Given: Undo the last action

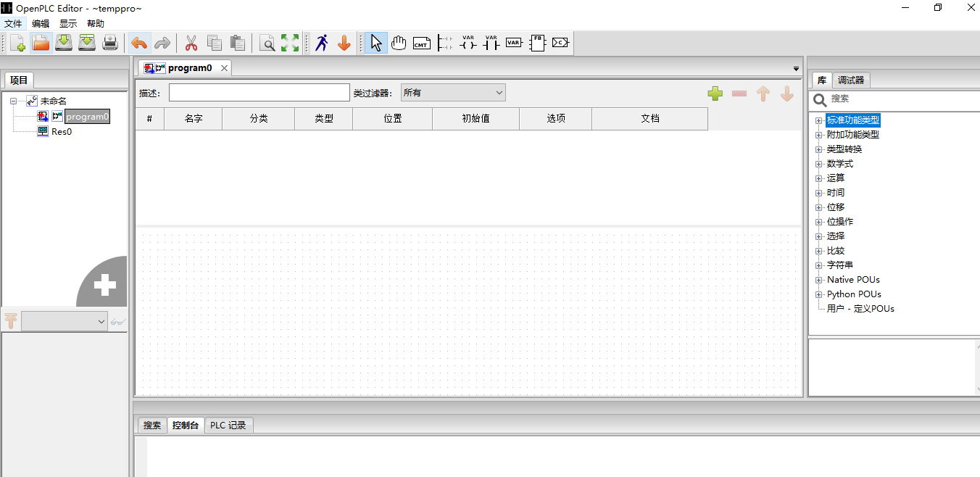Looking at the screenshot, I should pos(139,43).
